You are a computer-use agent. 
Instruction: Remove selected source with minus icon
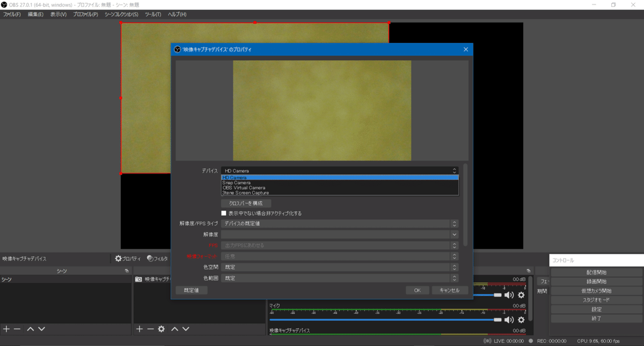point(150,329)
